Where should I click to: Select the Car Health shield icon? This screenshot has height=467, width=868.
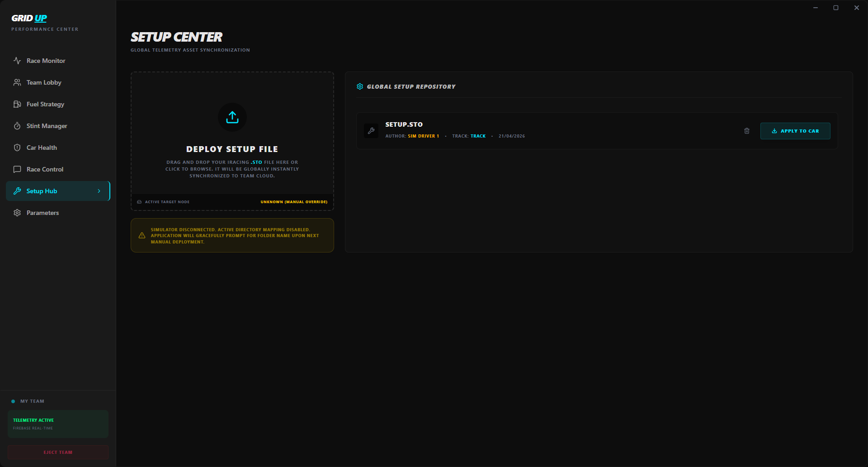click(x=17, y=147)
